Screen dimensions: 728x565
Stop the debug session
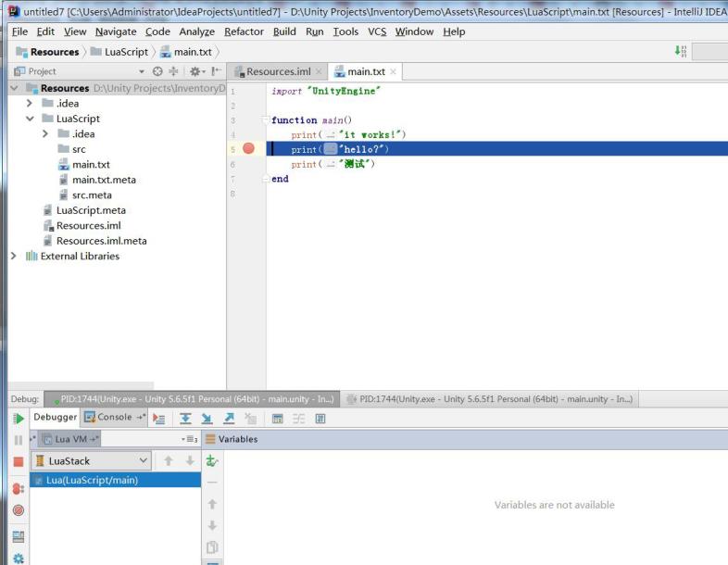(x=19, y=461)
